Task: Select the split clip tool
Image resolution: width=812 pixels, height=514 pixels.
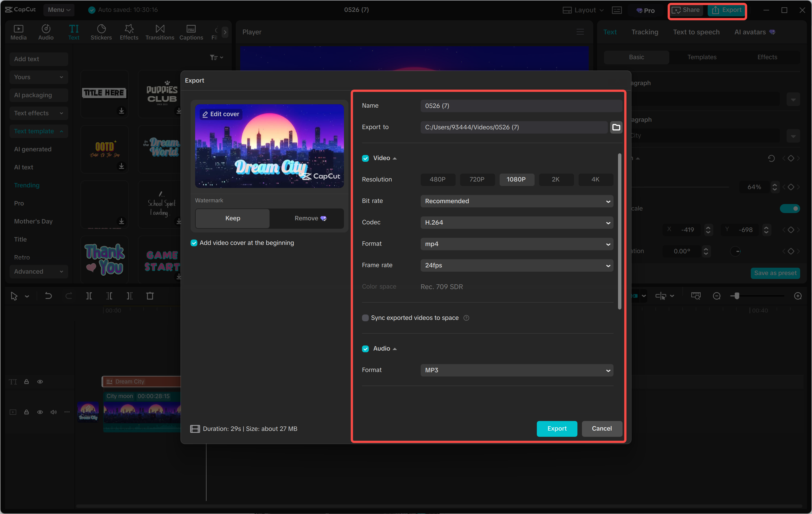Action: 89,296
